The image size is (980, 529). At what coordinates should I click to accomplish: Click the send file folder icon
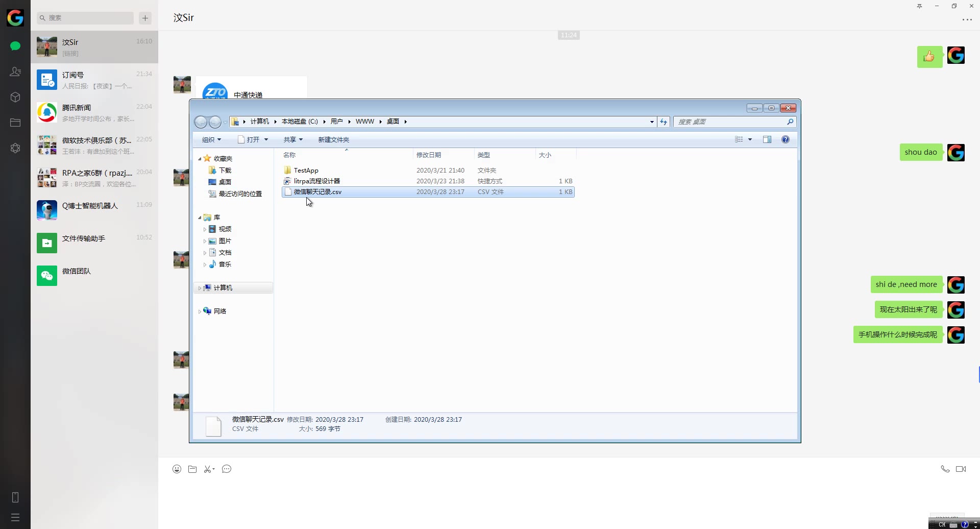[192, 469]
